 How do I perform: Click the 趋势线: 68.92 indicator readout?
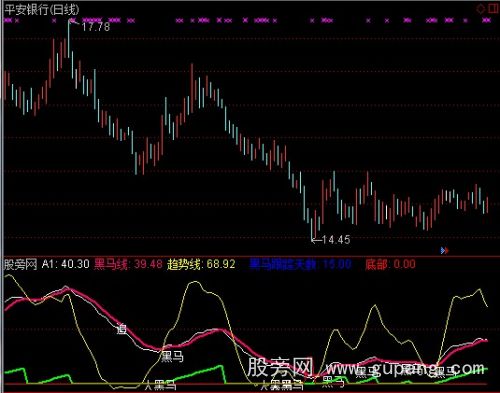pos(201,264)
